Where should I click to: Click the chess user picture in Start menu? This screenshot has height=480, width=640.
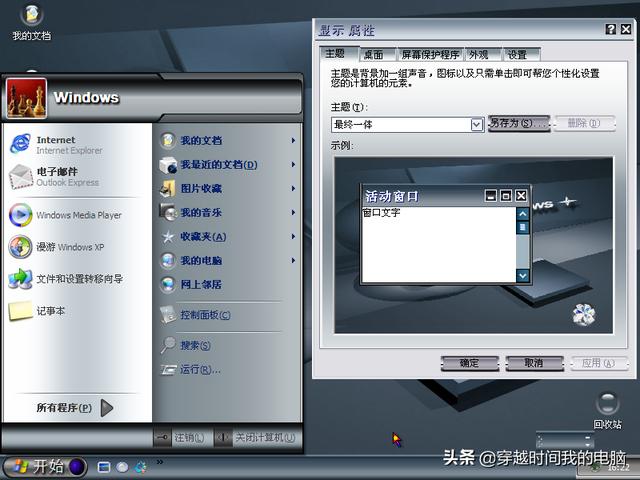(x=27, y=98)
